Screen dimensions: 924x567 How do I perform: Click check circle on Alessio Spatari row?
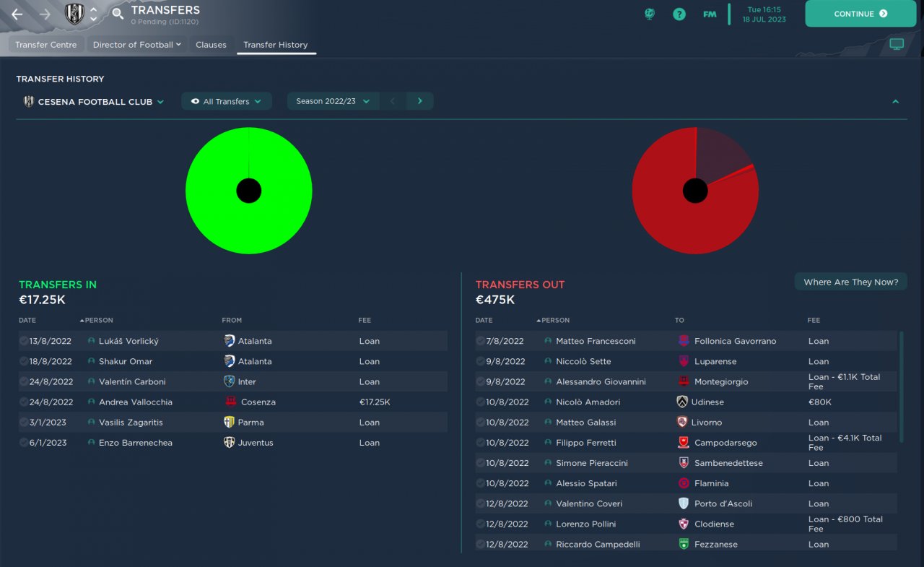click(481, 483)
